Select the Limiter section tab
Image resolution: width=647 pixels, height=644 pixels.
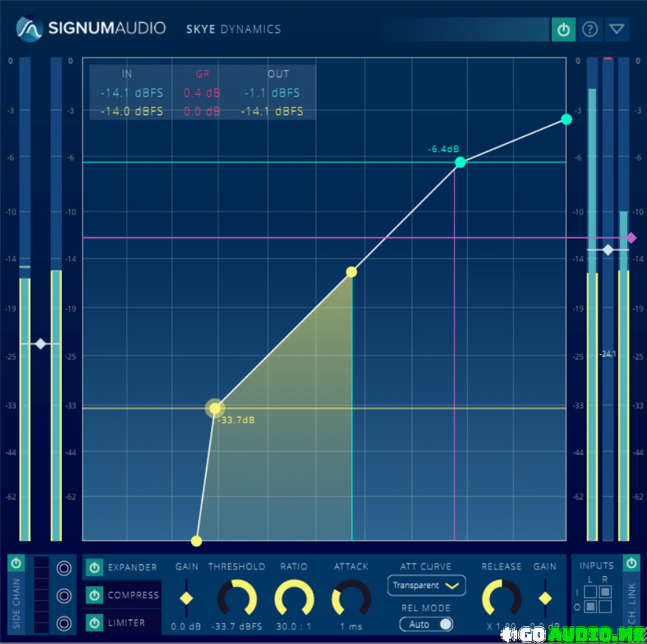click(126, 623)
